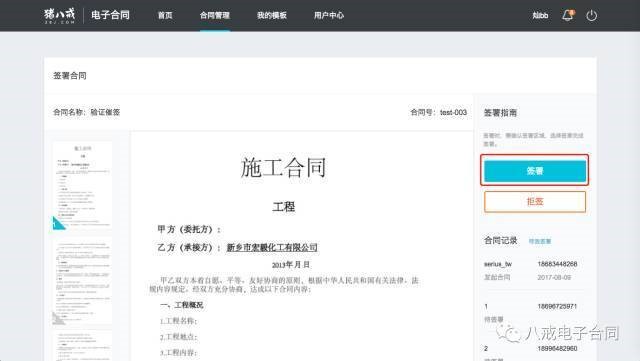640x361 pixels.
Task: Click the 工程 subtitle
Action: (x=283, y=207)
